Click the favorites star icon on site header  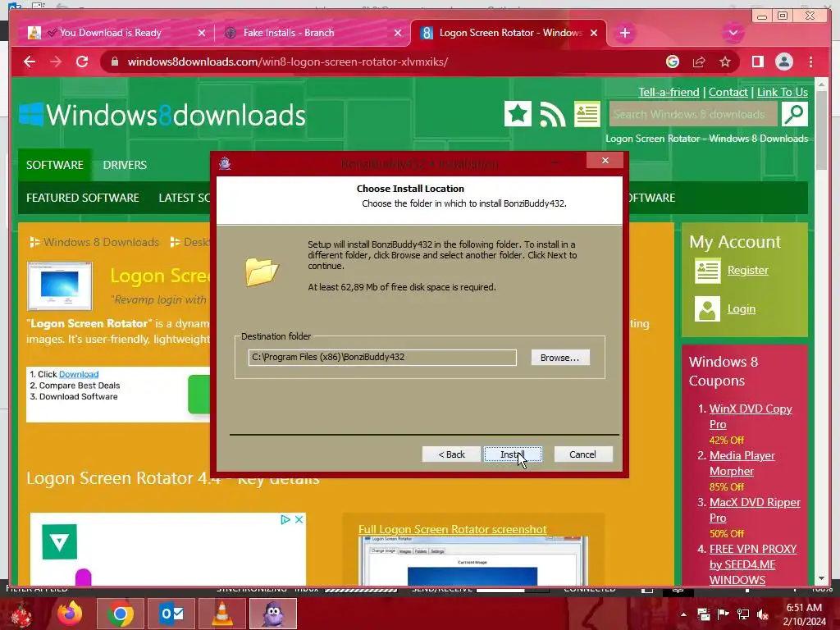coord(518,113)
